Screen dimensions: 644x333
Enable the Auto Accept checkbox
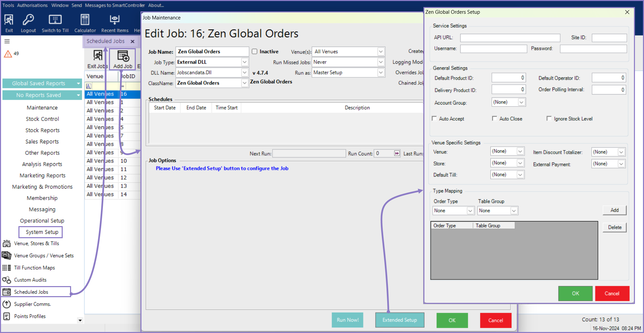pyautogui.click(x=434, y=118)
